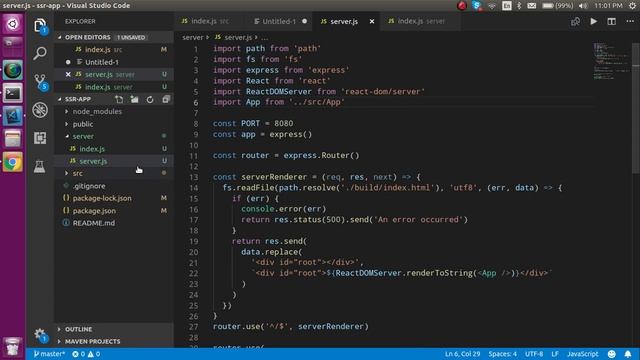640x360 pixels.
Task: Expand the Maven Projects section
Action: pyautogui.click(x=92, y=341)
